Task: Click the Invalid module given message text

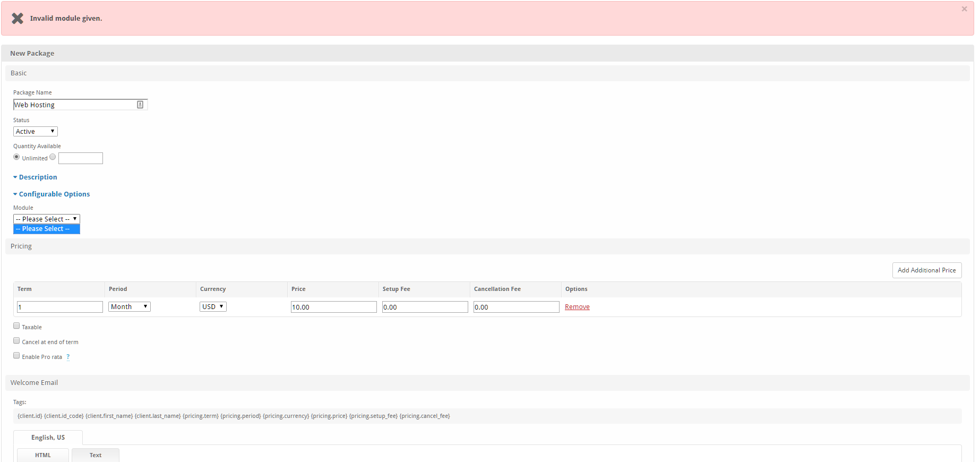Action: point(66,19)
